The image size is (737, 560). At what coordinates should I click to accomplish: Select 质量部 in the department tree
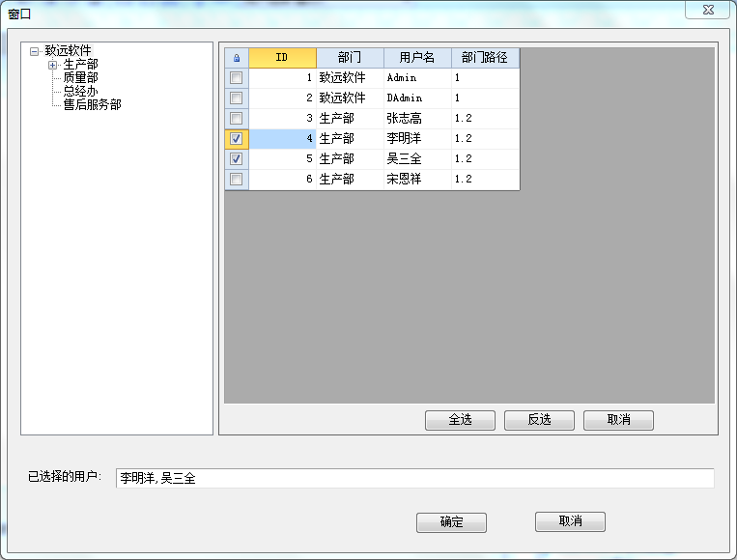80,78
